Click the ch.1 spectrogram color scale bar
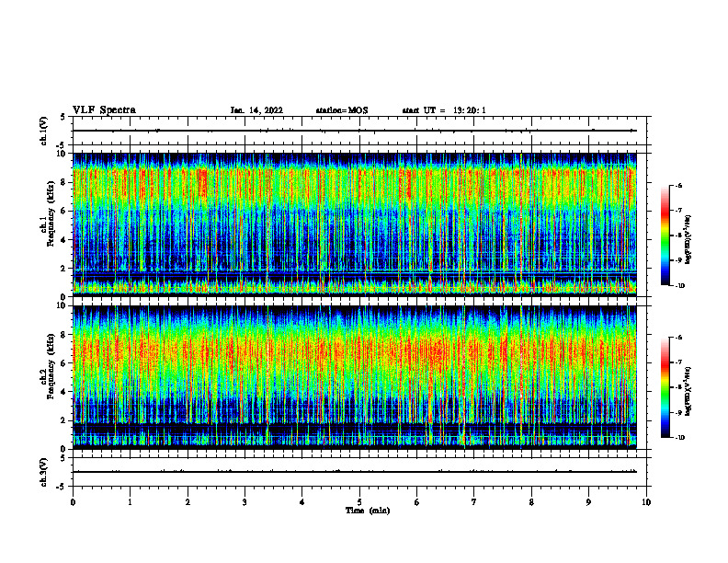 (665, 236)
